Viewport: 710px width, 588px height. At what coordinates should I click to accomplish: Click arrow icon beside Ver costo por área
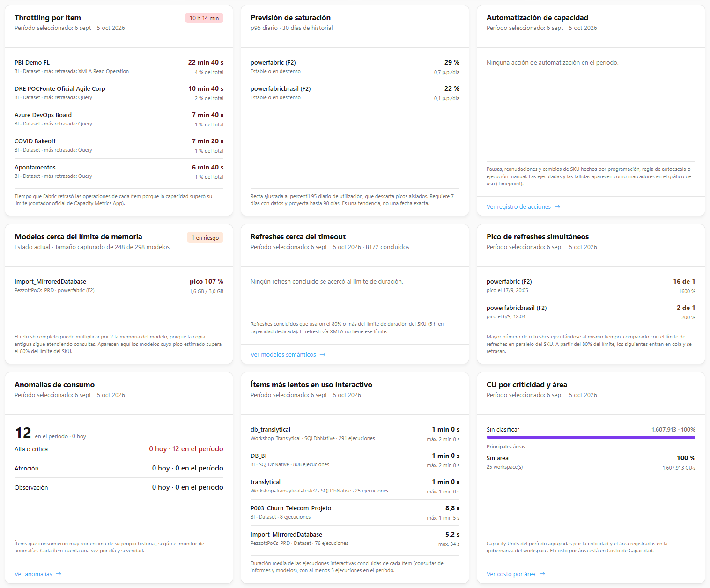coord(542,574)
